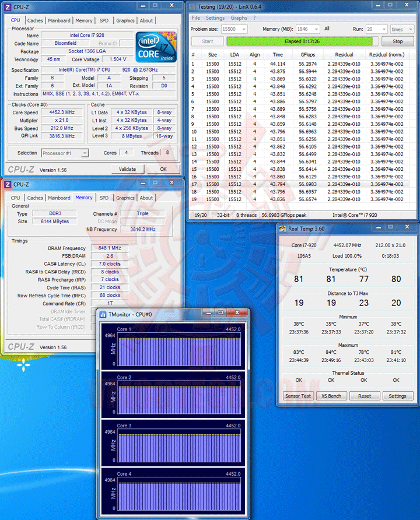Click the NB Frequency value 3816.2 MHz

pyautogui.click(x=143, y=230)
